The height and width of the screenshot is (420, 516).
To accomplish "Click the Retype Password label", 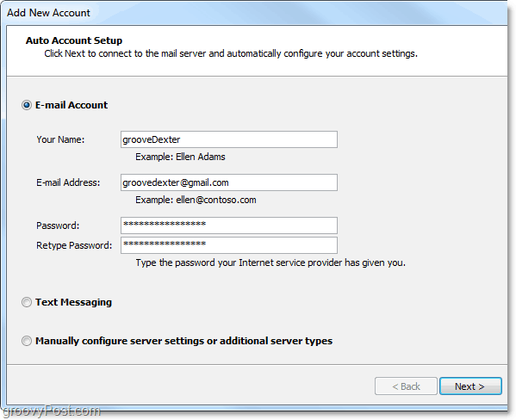I will tap(74, 245).
